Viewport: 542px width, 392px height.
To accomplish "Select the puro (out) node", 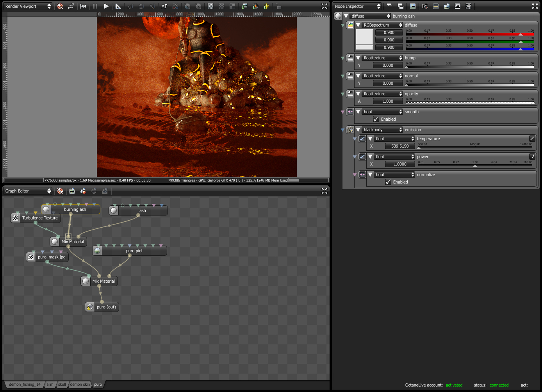I will pos(102,307).
